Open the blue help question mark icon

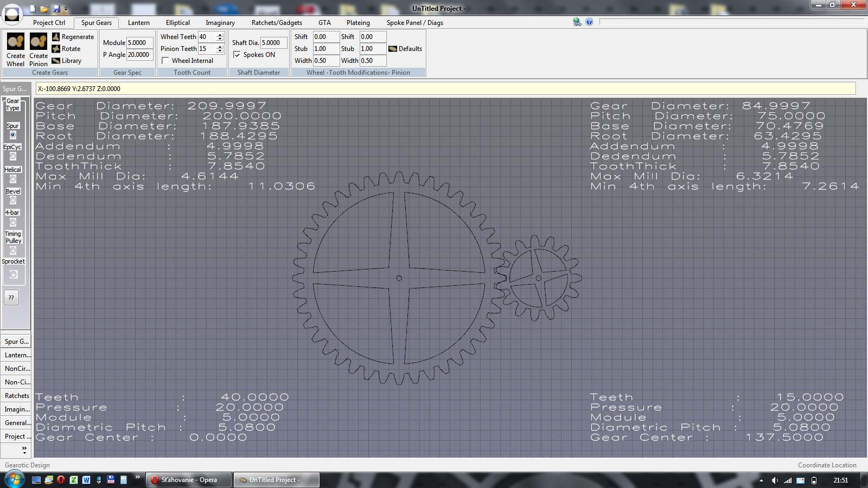589,22
